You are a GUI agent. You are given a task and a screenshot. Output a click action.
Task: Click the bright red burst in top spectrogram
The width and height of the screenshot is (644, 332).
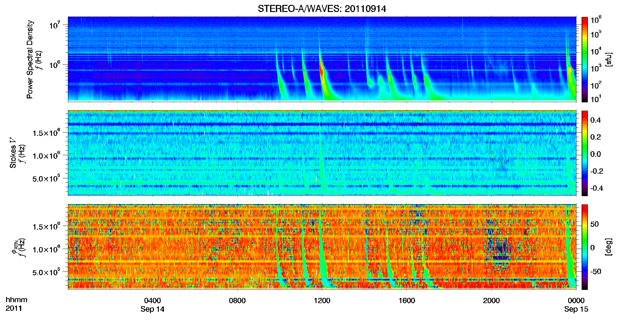322,71
